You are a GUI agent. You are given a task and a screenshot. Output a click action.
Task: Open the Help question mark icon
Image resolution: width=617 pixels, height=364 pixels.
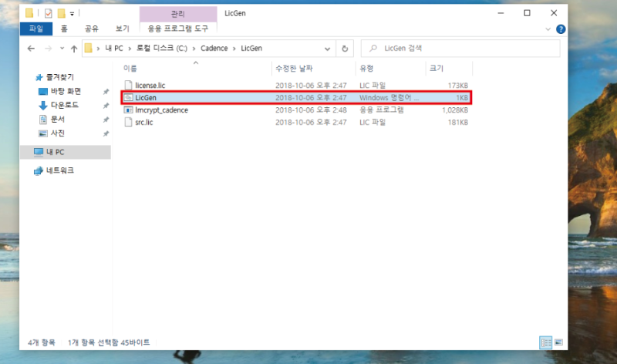tap(561, 29)
